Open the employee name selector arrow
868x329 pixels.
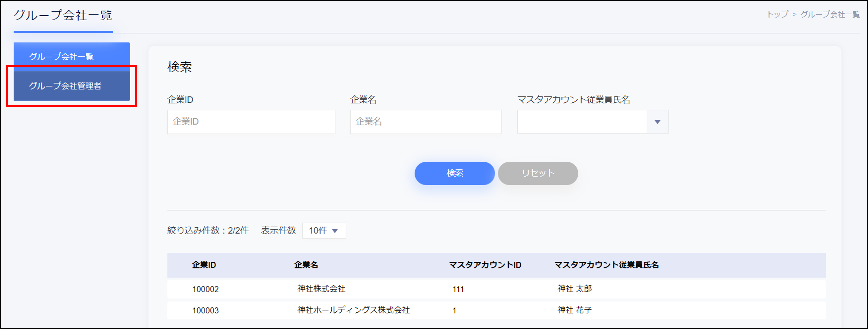pyautogui.click(x=657, y=122)
